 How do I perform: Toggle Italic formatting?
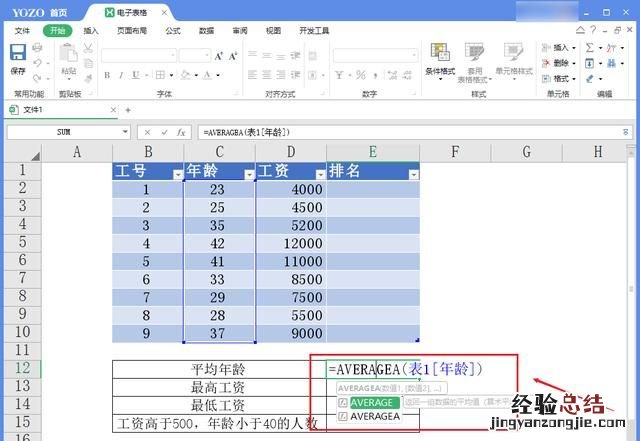[120, 75]
